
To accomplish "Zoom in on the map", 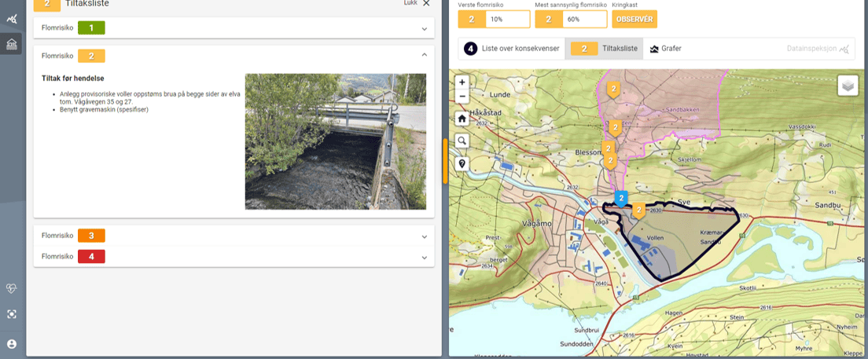I will [x=462, y=82].
